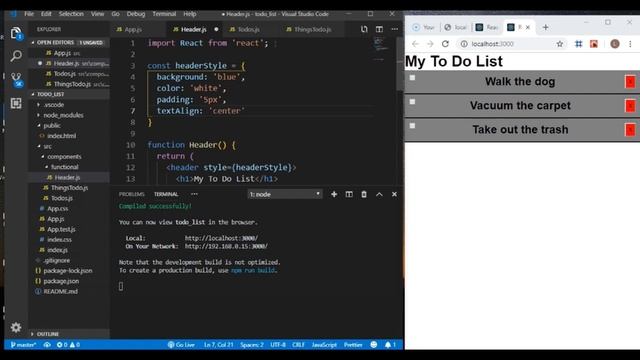
Task: Click the Prettier status bar item
Action: point(353,344)
